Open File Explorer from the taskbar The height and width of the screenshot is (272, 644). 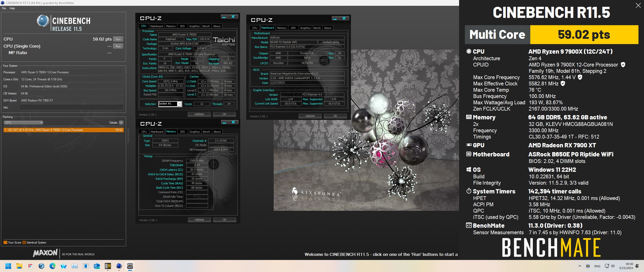coord(19,266)
